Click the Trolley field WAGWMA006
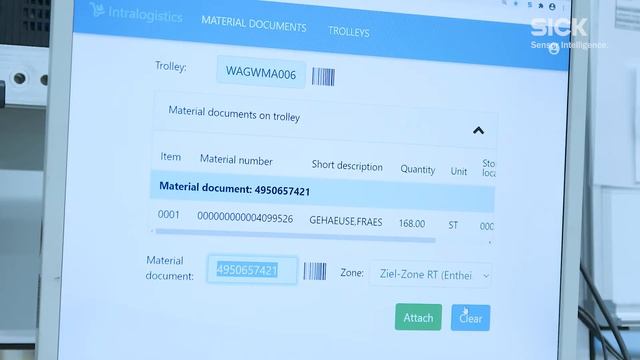The width and height of the screenshot is (640, 360). click(x=261, y=73)
